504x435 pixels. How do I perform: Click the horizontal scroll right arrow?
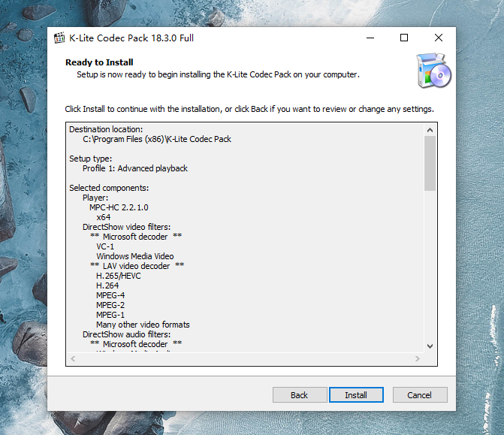417,359
